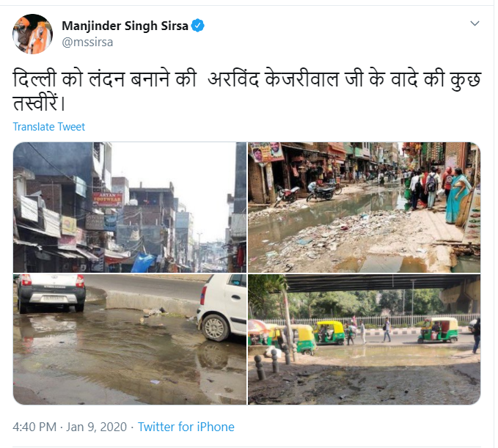The width and height of the screenshot is (498, 448).
Task: Click the political poster in top-right photo
Action: pos(267,152)
